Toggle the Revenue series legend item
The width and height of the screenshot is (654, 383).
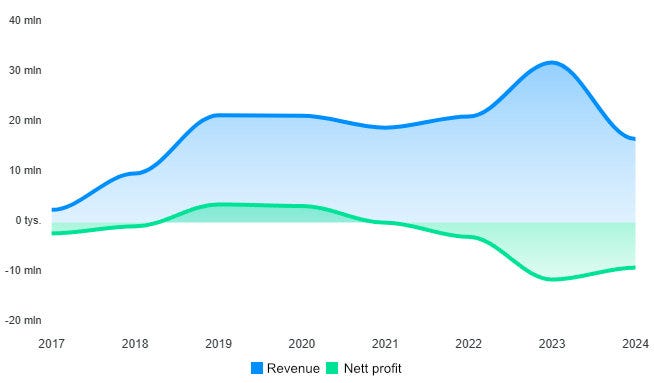(x=285, y=368)
